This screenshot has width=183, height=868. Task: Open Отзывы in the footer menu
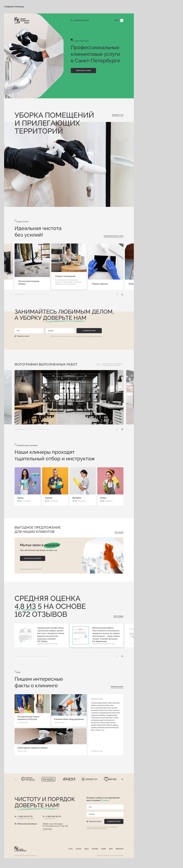click(95, 849)
